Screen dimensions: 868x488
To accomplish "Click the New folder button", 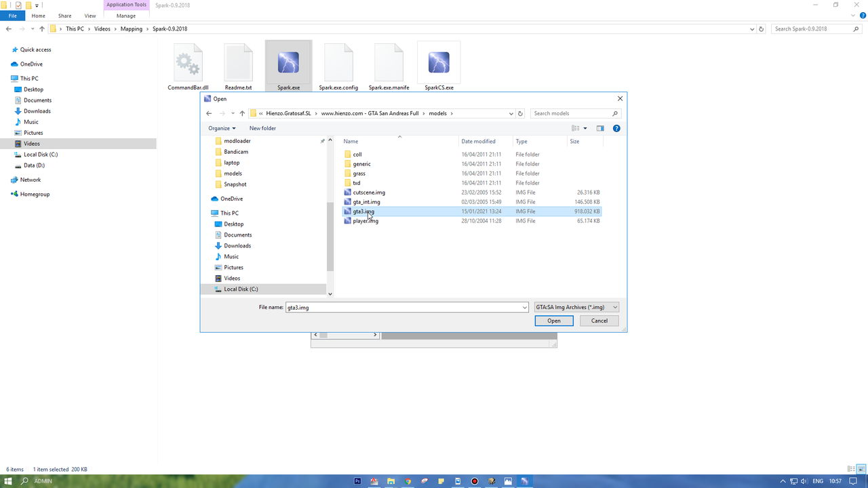I will (x=262, y=128).
